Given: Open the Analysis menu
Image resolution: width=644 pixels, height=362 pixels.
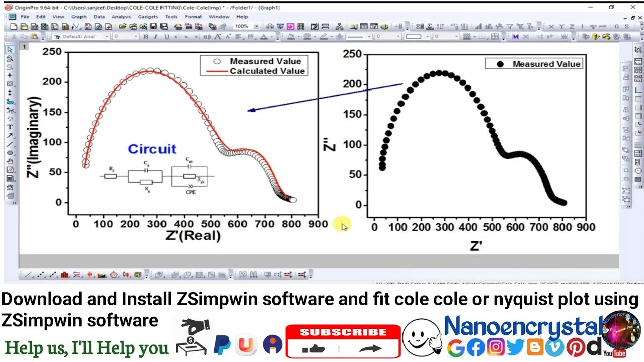Looking at the screenshot, I should coord(121,17).
